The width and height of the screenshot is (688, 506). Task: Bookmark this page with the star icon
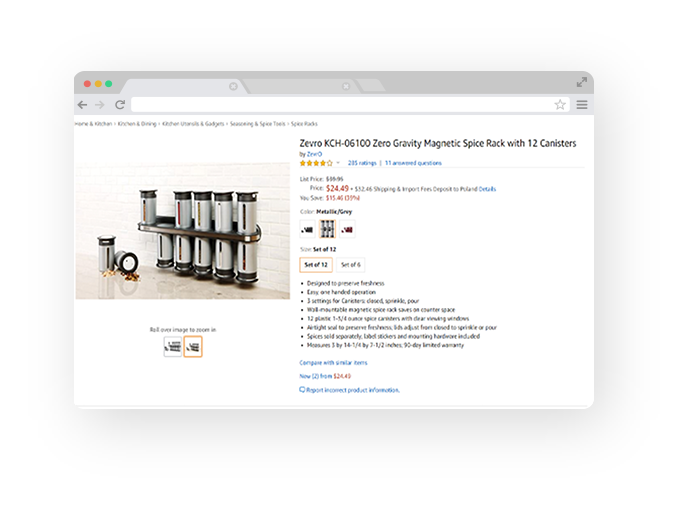point(560,104)
